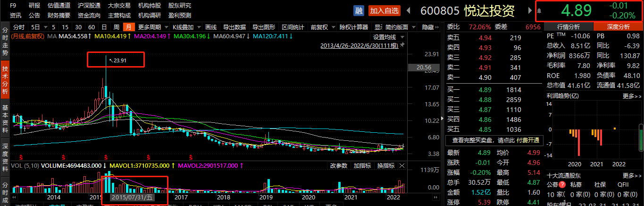
Task: Click the 公募 question mark help icon
Action: click(x=562, y=185)
